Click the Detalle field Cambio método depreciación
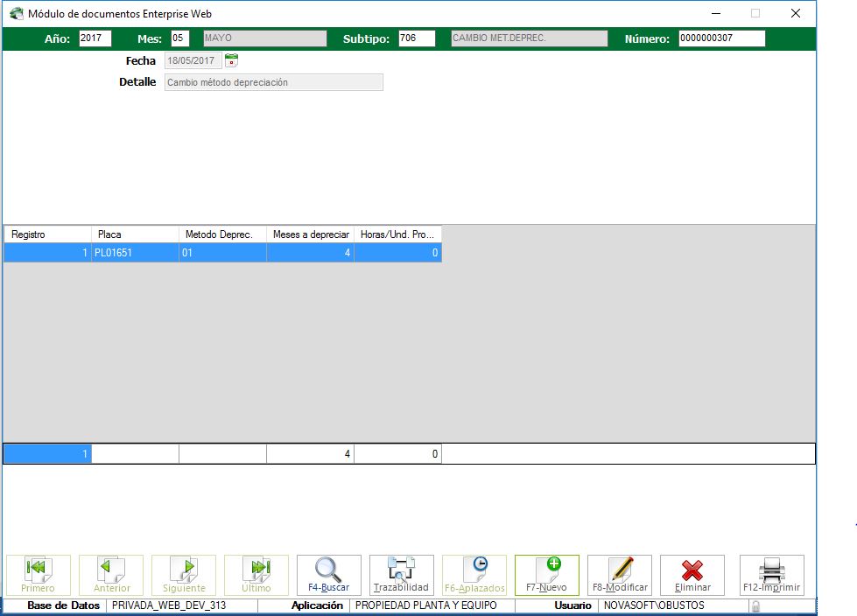857x616 pixels. tap(274, 82)
